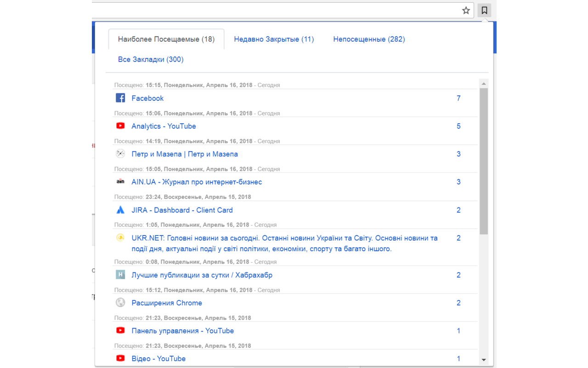588x368 pixels.
Task: Open Петр и Мазепа bookmark link
Action: [x=185, y=154]
